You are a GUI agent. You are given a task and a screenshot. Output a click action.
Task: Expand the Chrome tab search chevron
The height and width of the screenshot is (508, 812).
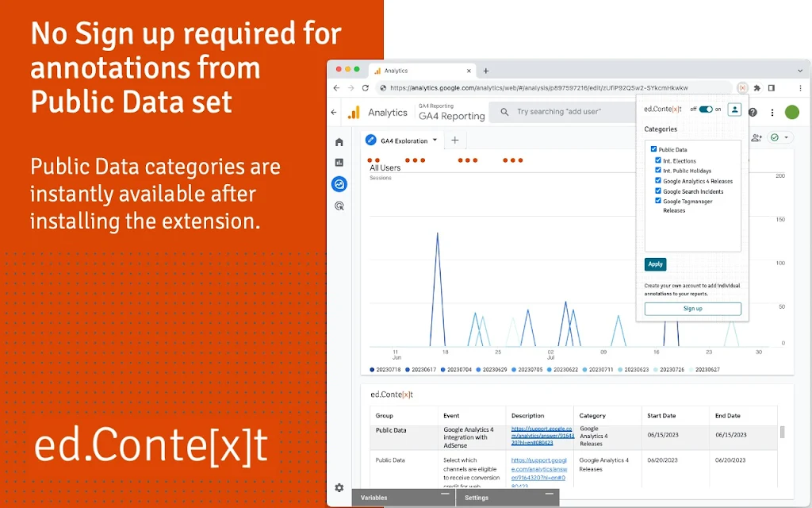pyautogui.click(x=800, y=71)
